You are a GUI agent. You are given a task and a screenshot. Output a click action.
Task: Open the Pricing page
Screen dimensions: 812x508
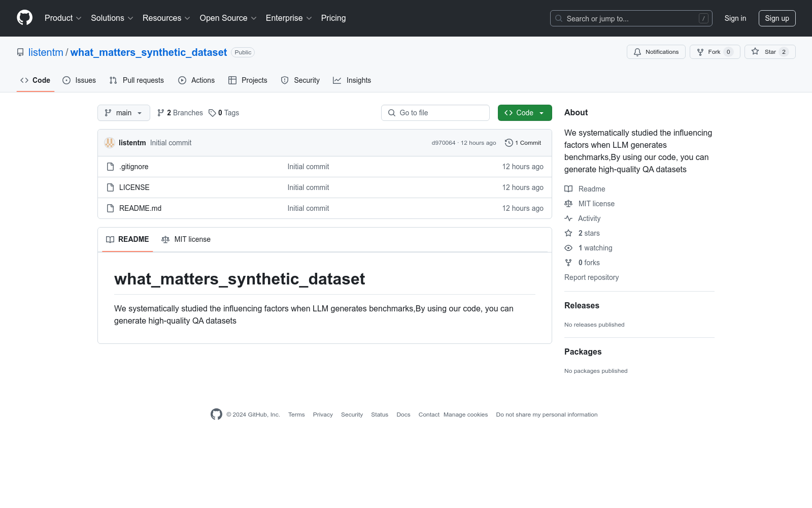pos(333,18)
